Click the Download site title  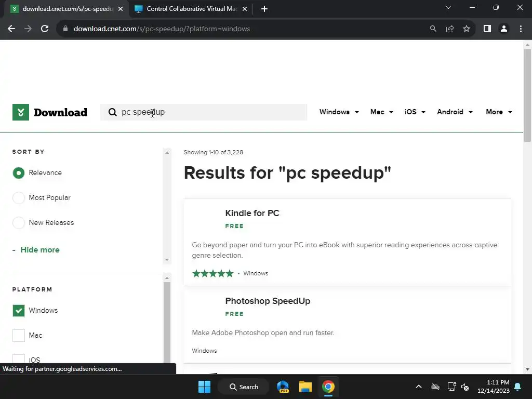click(x=60, y=112)
